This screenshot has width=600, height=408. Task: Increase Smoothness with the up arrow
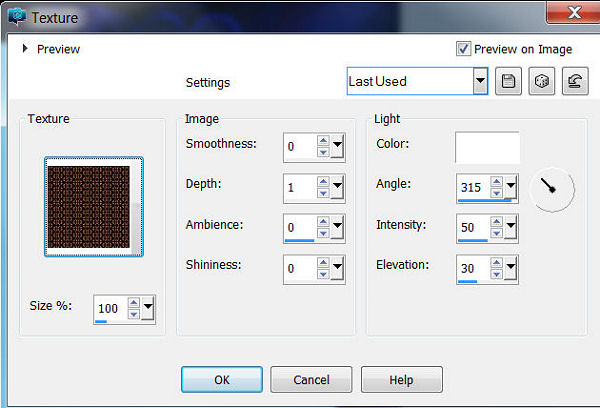click(x=323, y=140)
